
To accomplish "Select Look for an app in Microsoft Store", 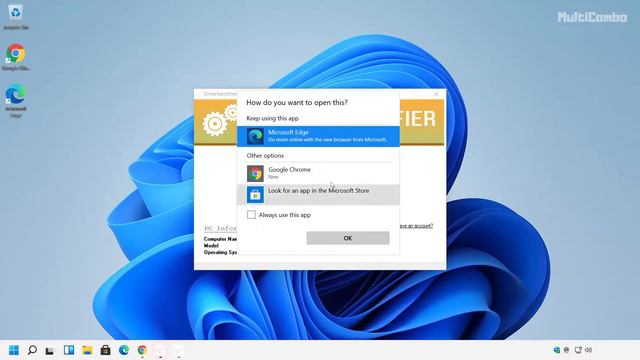I will tap(318, 195).
